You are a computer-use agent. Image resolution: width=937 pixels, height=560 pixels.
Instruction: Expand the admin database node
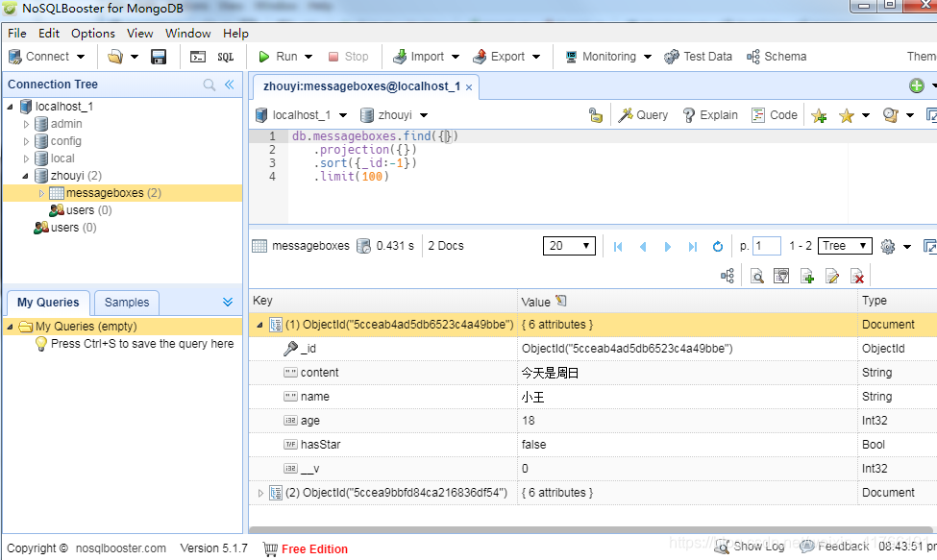click(26, 124)
